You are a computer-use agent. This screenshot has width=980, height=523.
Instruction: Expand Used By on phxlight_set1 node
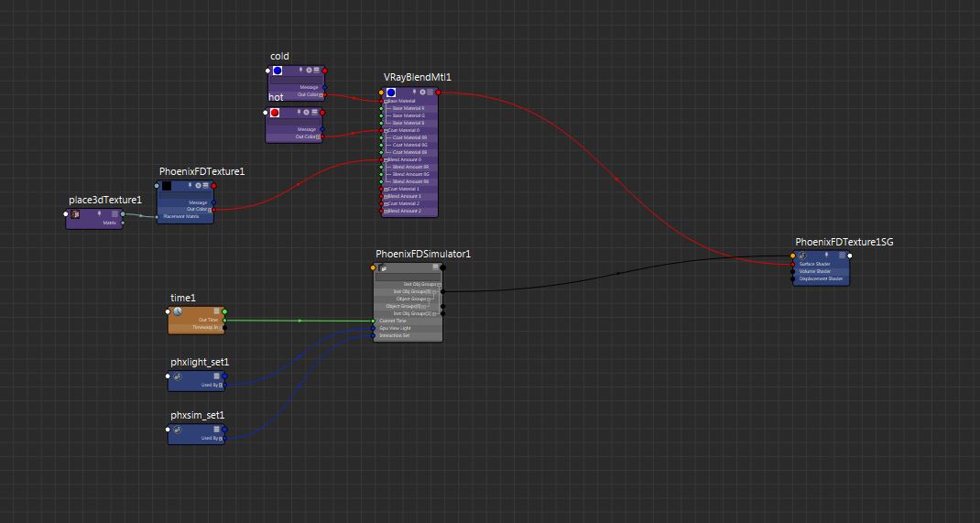221,385
